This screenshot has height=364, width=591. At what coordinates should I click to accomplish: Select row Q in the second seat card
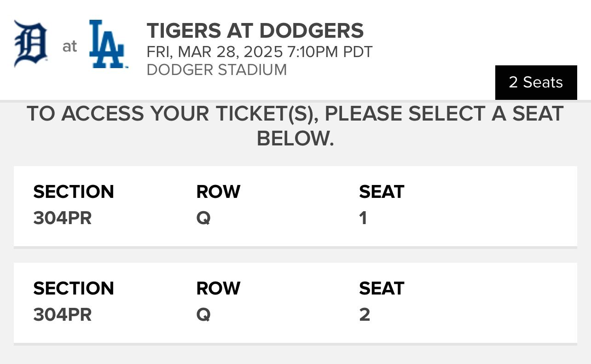pyautogui.click(x=203, y=315)
